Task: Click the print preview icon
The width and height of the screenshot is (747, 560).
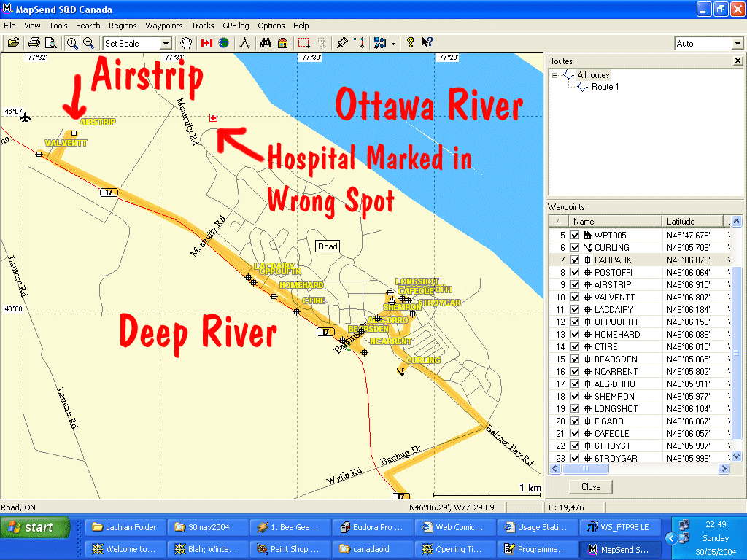Action: point(50,43)
